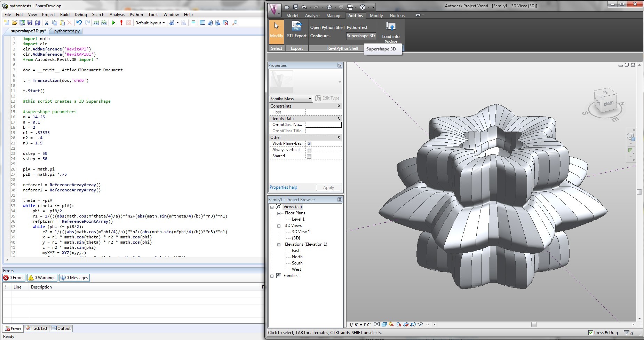Switch to the Output tab in SharpDevelop
Image resolution: width=644 pixels, height=340 pixels.
tap(61, 328)
